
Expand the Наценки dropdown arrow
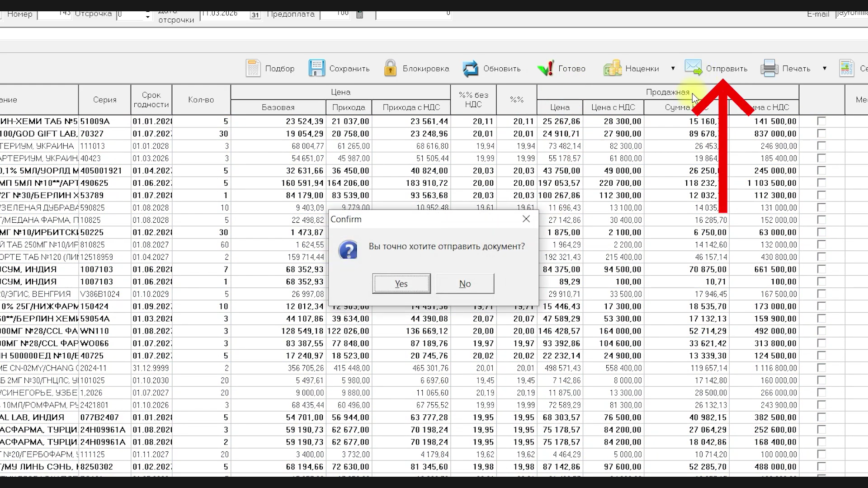(673, 69)
